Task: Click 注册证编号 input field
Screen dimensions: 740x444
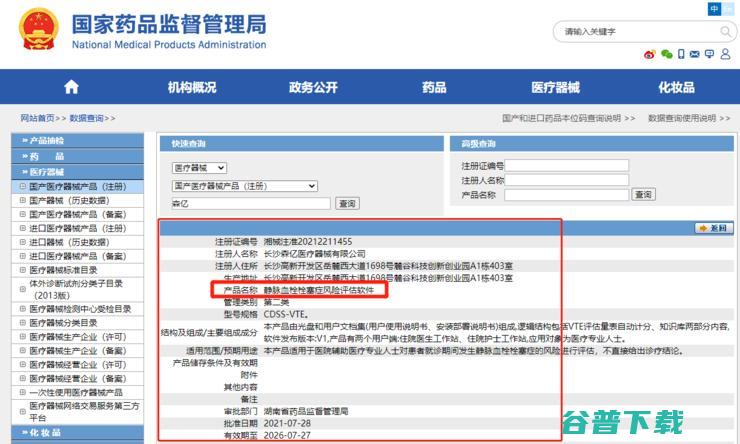Action: 566,165
